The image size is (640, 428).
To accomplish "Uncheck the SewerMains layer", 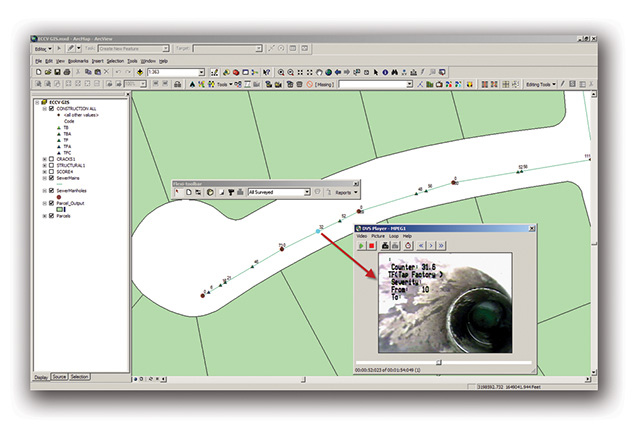I will click(51, 177).
